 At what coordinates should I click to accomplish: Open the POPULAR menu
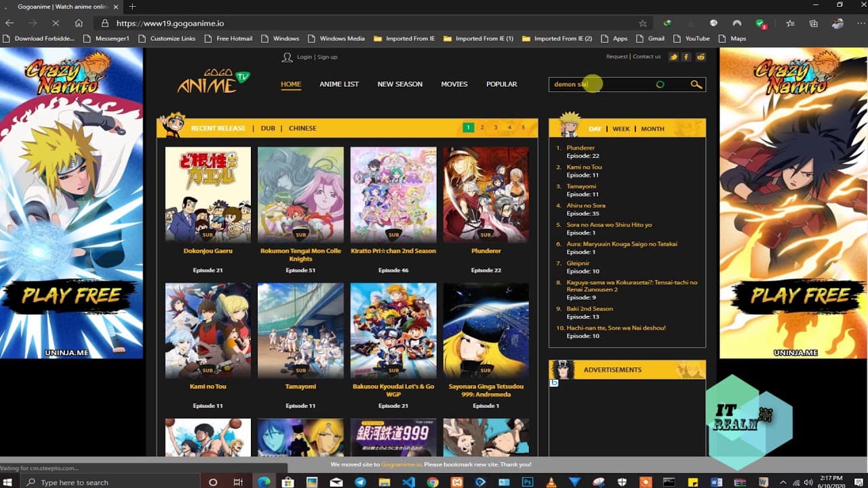click(502, 84)
